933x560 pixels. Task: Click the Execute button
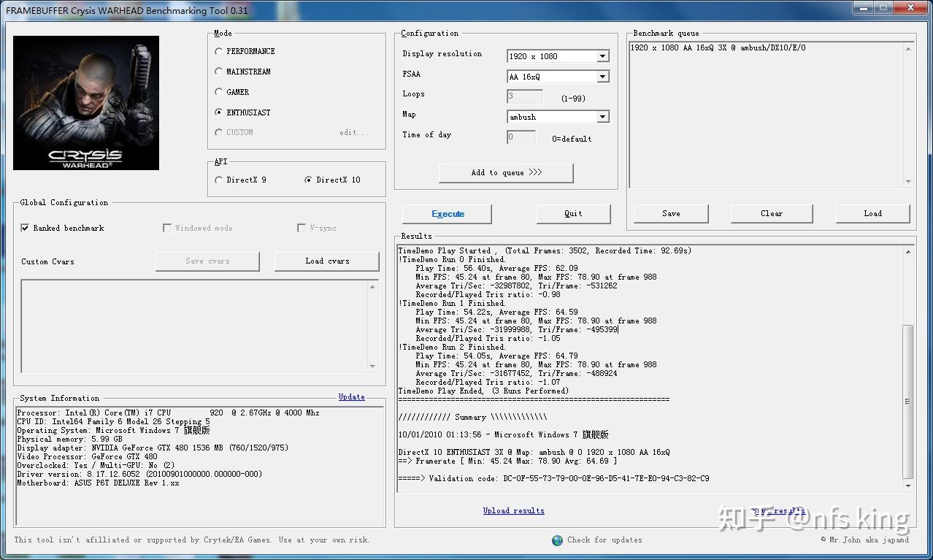click(x=447, y=213)
